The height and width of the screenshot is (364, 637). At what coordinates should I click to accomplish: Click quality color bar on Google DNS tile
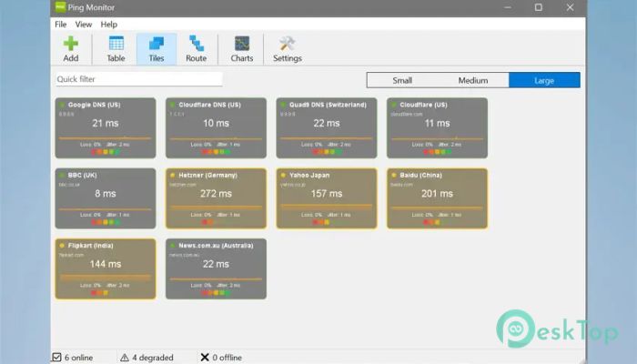106,152
